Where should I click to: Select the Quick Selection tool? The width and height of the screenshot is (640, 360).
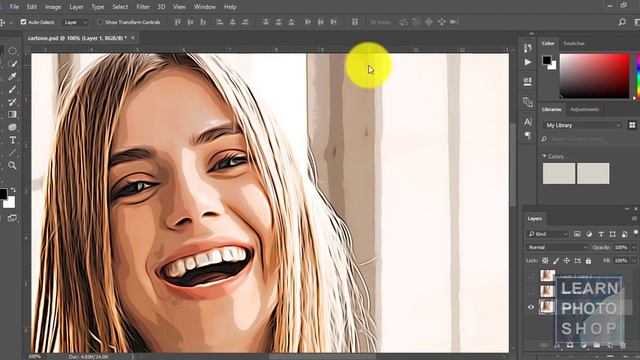tap(12, 64)
